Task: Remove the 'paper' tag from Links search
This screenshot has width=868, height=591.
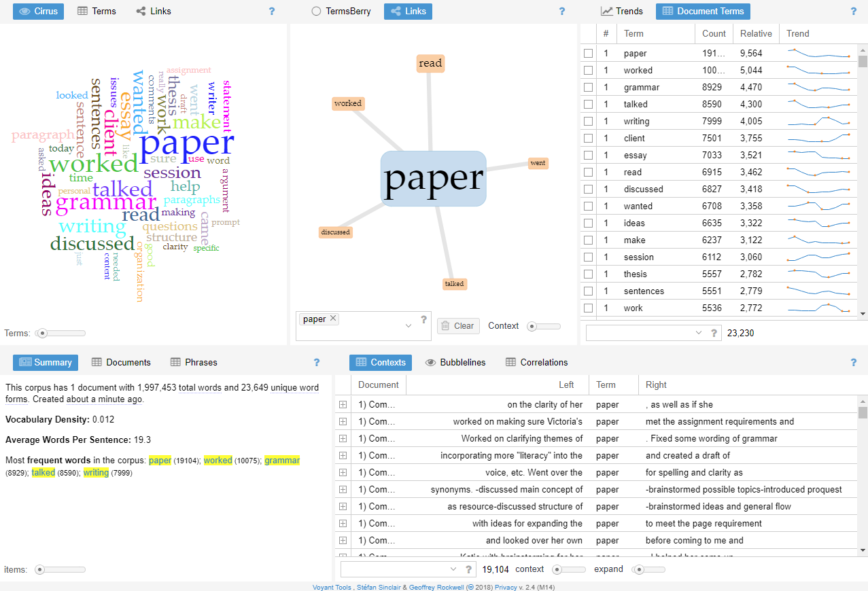Action: click(333, 319)
